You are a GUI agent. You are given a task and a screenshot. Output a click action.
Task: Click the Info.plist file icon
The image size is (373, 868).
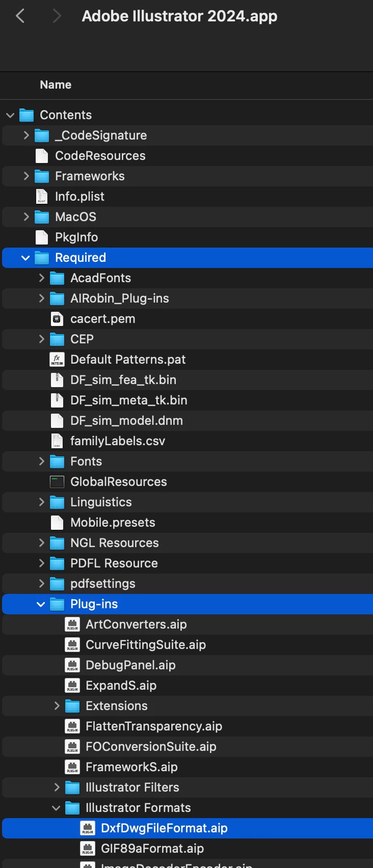42,197
